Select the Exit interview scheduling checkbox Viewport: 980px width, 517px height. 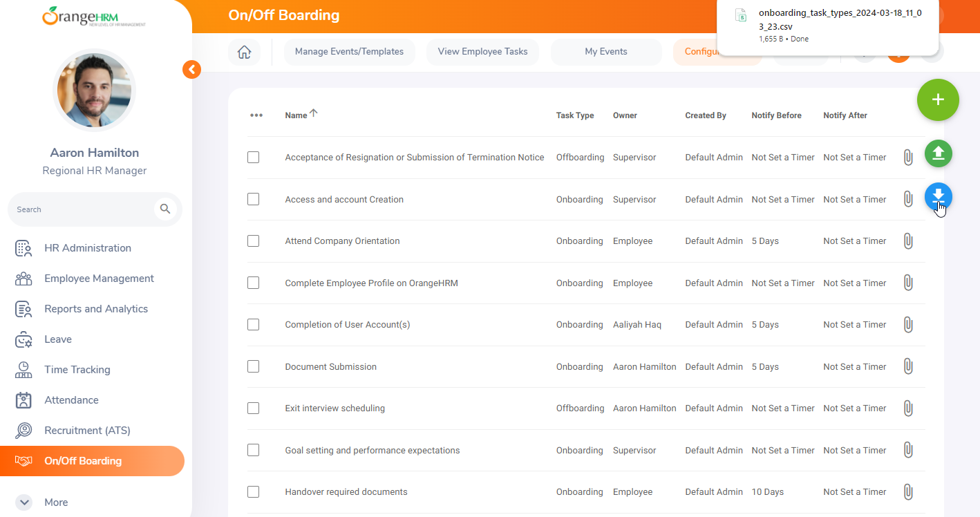click(253, 408)
